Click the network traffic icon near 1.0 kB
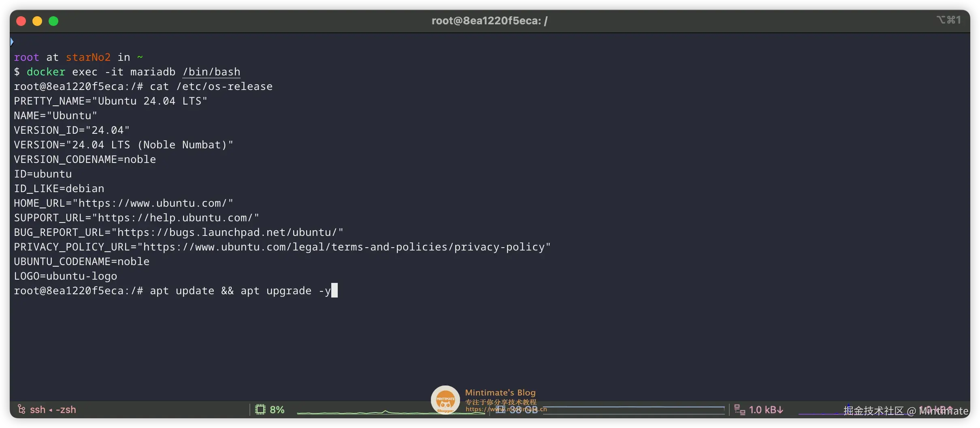The width and height of the screenshot is (980, 428). click(x=739, y=409)
